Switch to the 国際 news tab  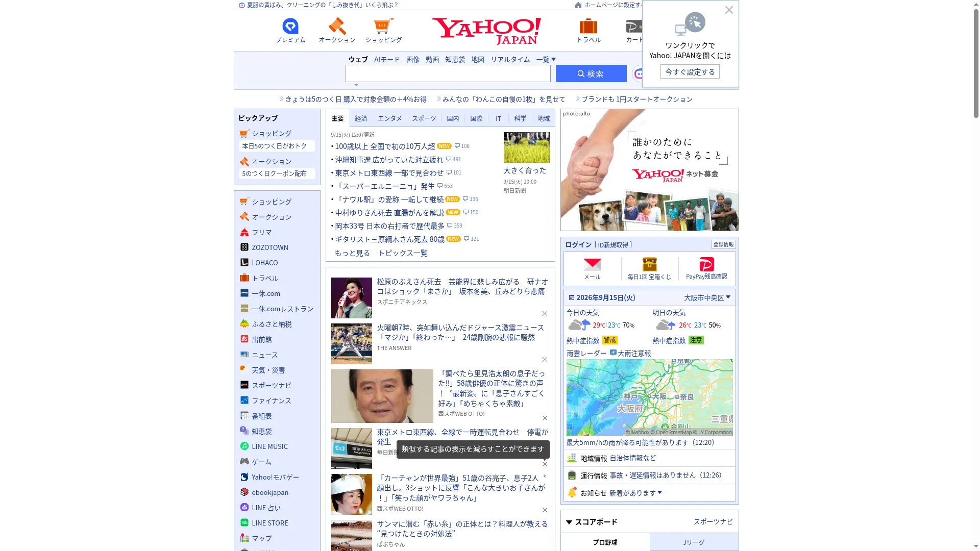[x=476, y=118]
